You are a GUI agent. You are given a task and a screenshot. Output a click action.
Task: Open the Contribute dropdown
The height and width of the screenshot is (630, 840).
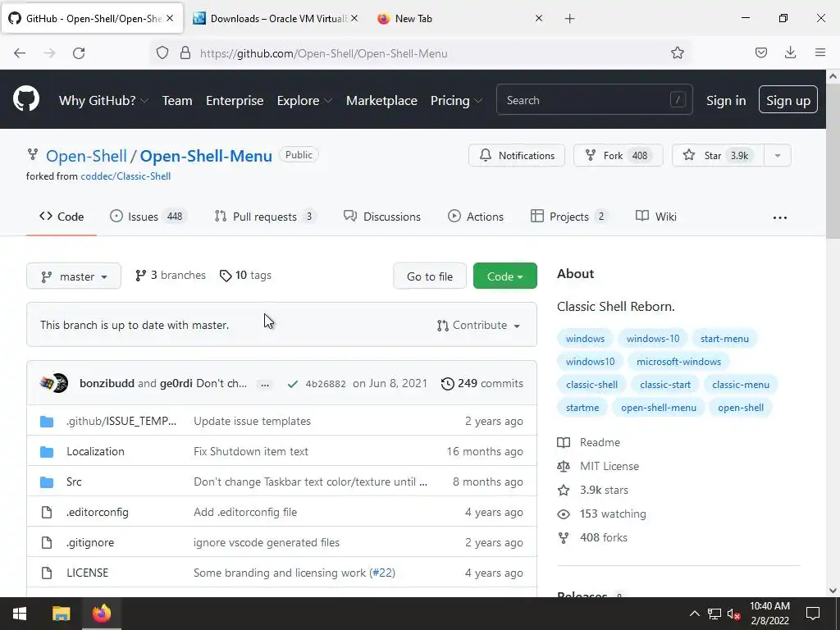pos(478,325)
